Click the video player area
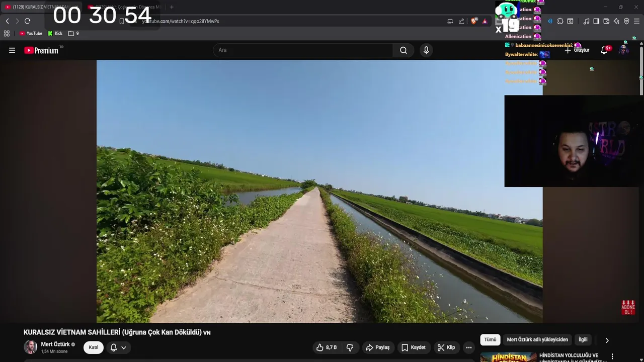Viewport: 644px width, 362px height. click(319, 191)
